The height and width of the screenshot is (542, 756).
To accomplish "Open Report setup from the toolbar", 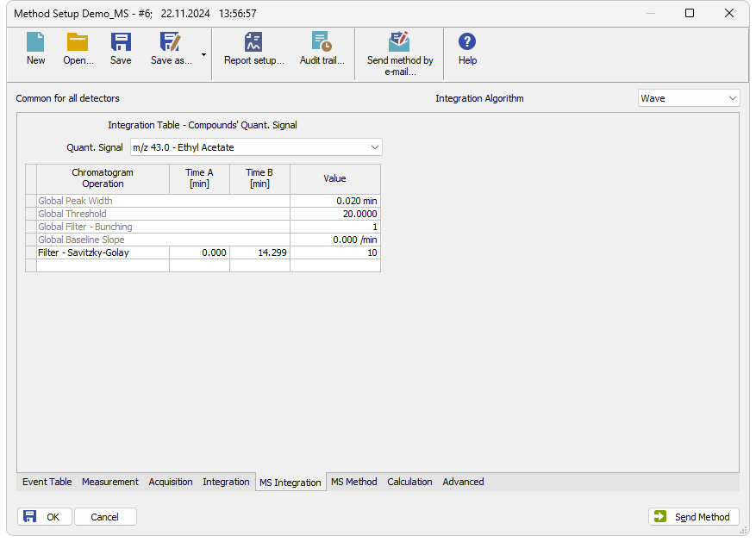I will click(253, 49).
